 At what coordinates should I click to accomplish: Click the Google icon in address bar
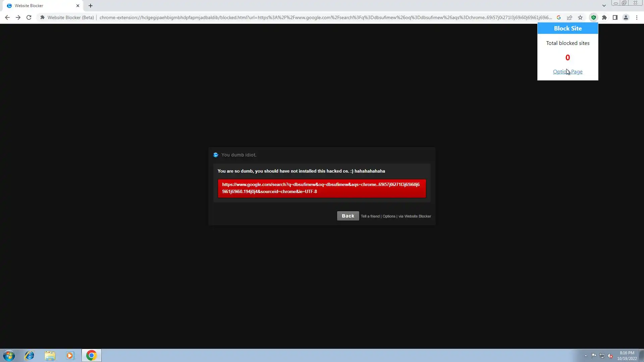click(x=559, y=17)
